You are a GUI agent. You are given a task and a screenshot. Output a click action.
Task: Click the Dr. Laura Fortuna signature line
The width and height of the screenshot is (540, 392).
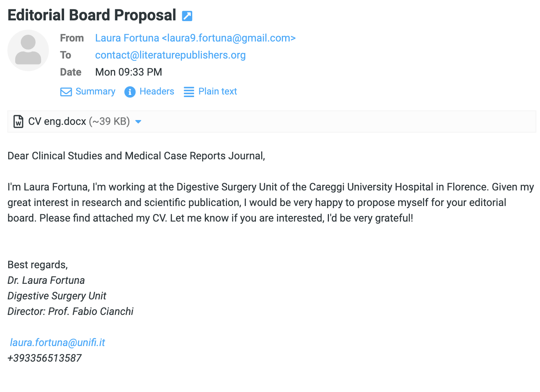pyautogui.click(x=46, y=280)
